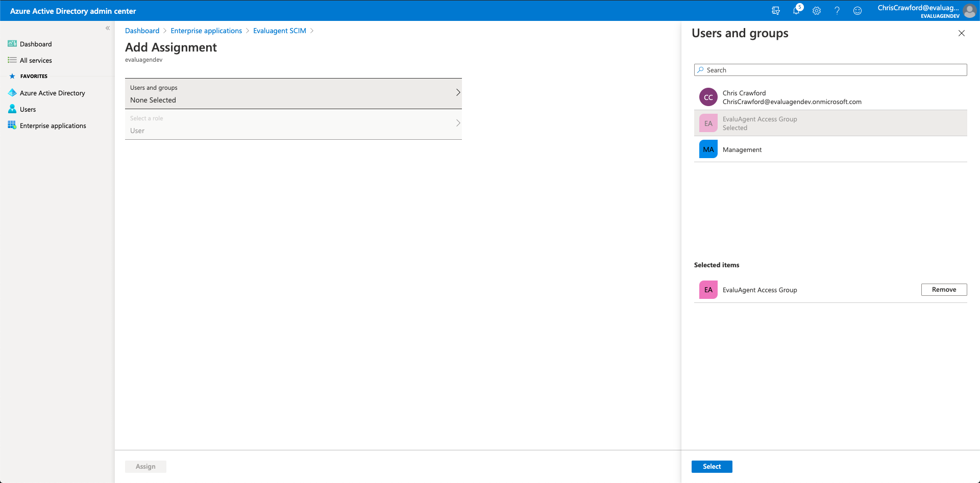Click the ChrisCrawford@evaluagendev.onmicrosoft.com email text
Viewport: 980px width, 483px height.
(792, 101)
